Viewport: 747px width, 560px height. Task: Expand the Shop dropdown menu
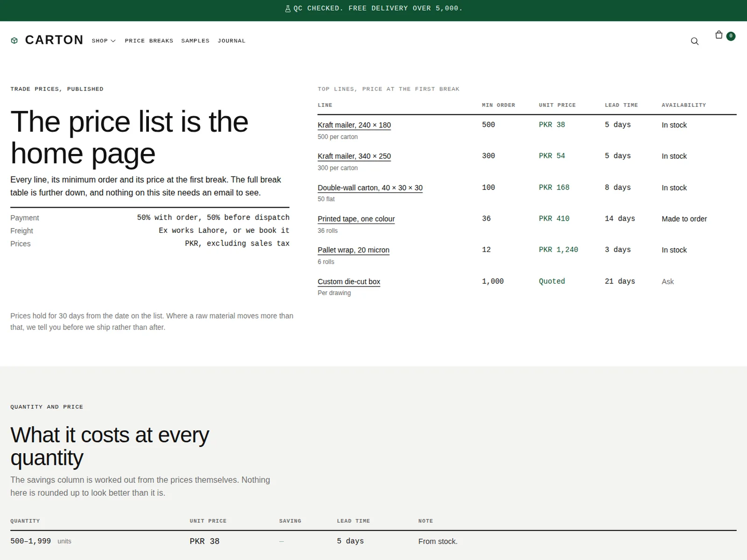104,41
